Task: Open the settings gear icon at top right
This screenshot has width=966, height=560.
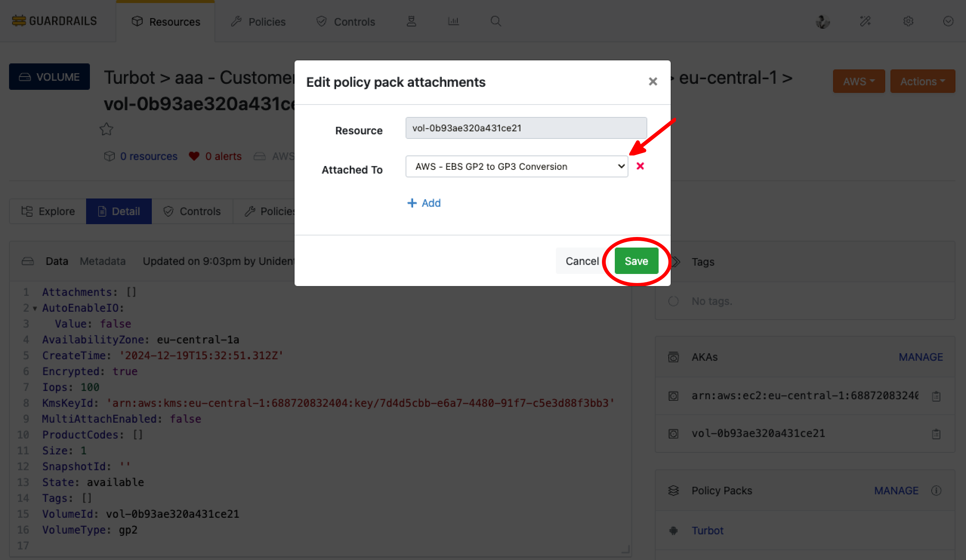Action: pos(908,21)
